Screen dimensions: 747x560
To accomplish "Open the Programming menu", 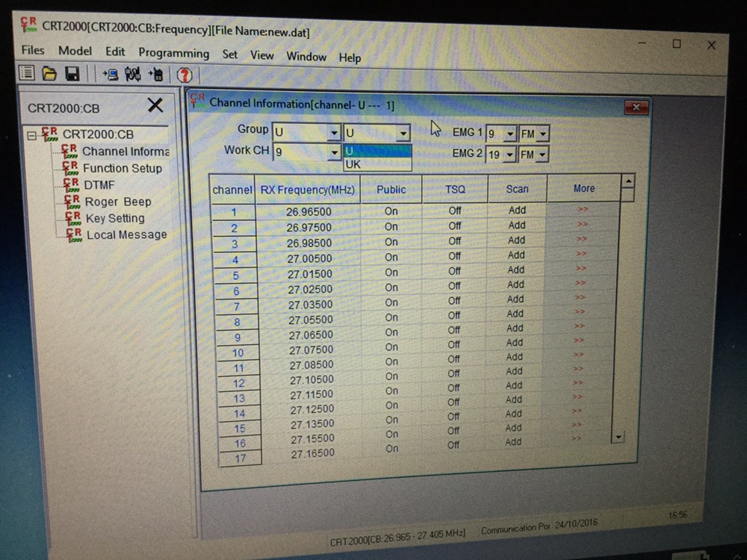I will click(x=173, y=53).
